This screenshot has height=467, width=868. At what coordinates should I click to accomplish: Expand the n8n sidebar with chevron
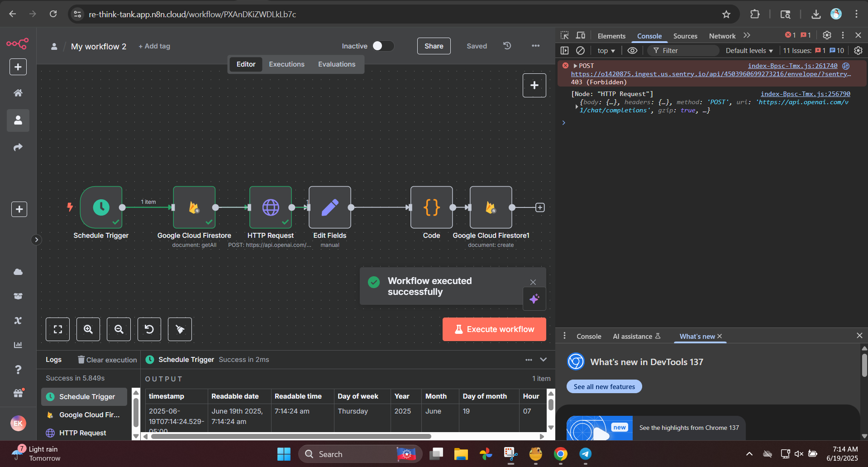37,240
